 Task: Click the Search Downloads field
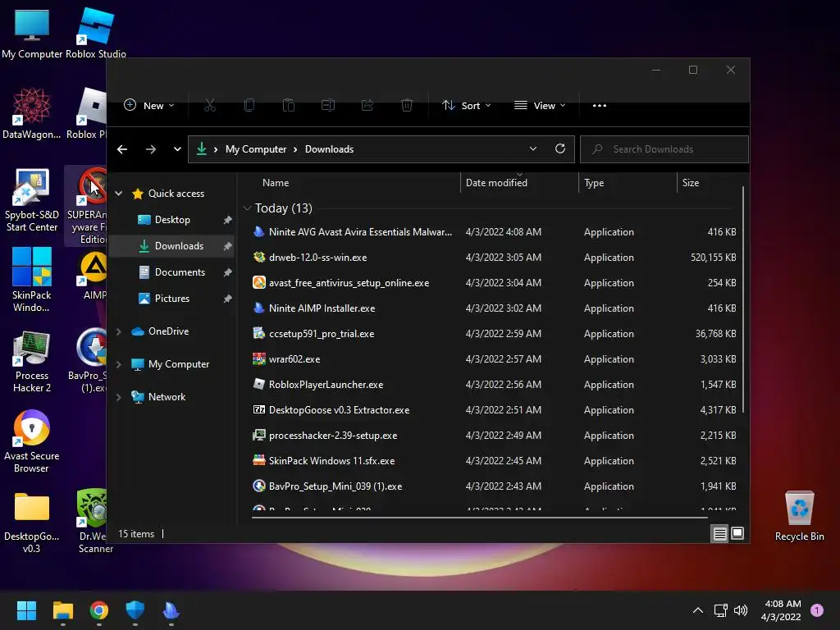tap(664, 149)
